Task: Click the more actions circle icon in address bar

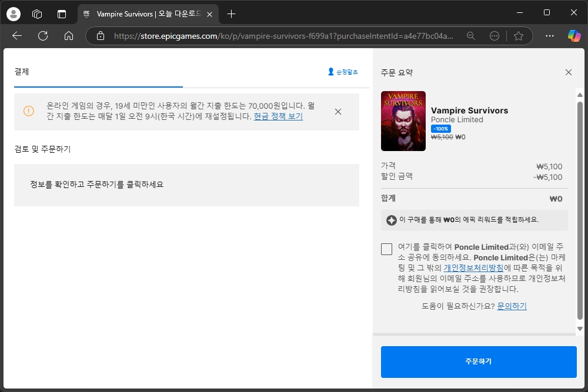Action: [495, 36]
